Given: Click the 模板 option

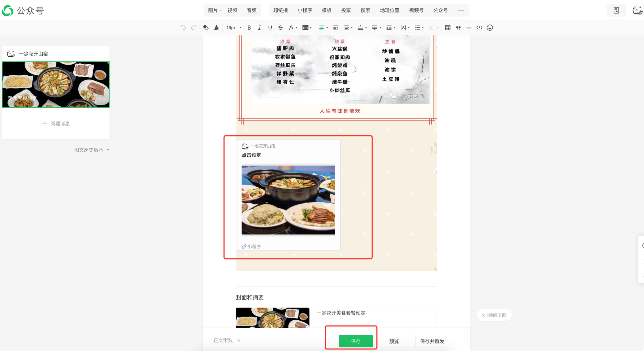Looking at the screenshot, I should tap(327, 10).
